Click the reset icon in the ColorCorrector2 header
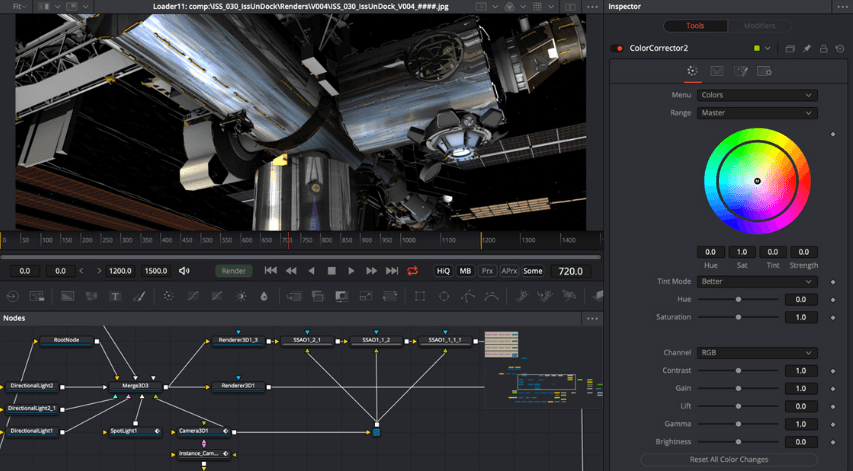The image size is (853, 471). pos(840,48)
